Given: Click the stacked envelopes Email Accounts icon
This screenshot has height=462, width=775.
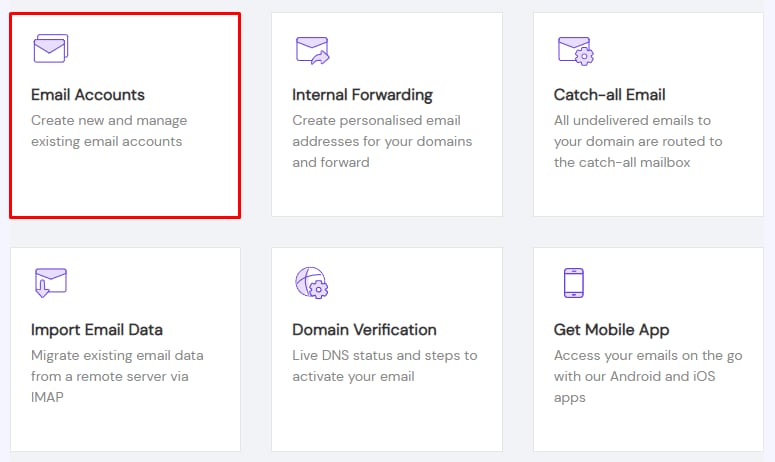Looking at the screenshot, I should click(x=50, y=49).
